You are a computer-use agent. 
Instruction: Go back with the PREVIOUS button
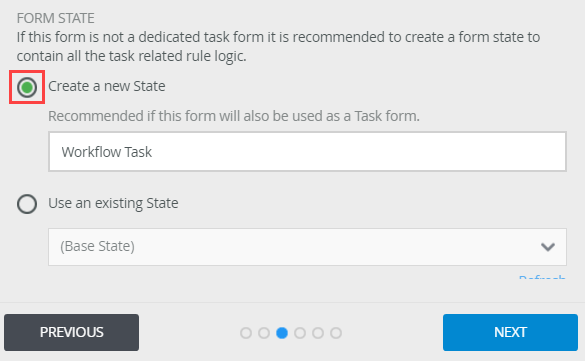tap(72, 332)
